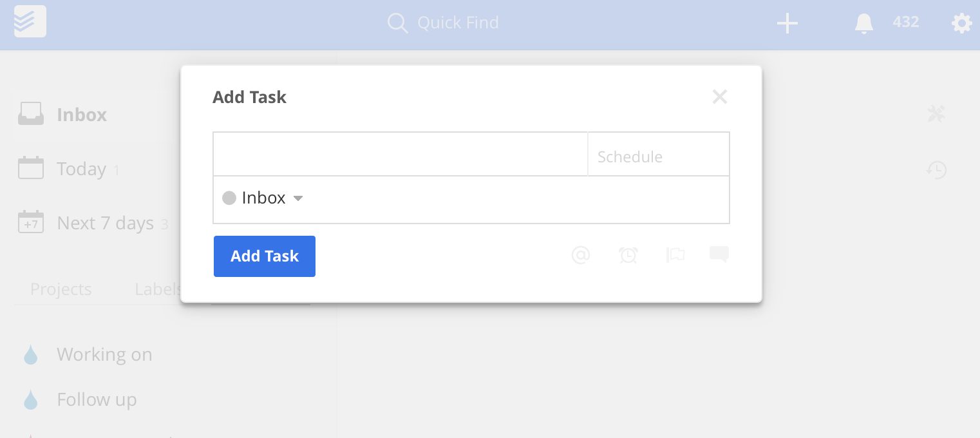Click the blue Add Task button

coord(264,256)
